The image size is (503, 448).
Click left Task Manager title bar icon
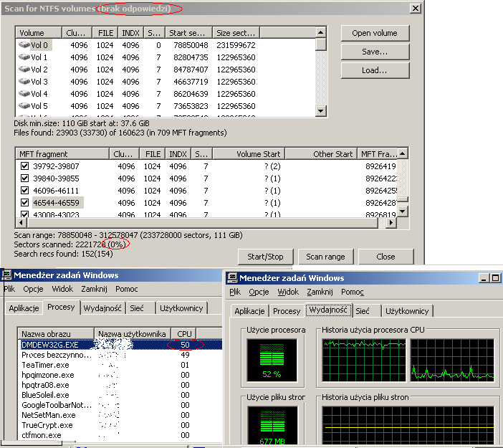[8, 274]
